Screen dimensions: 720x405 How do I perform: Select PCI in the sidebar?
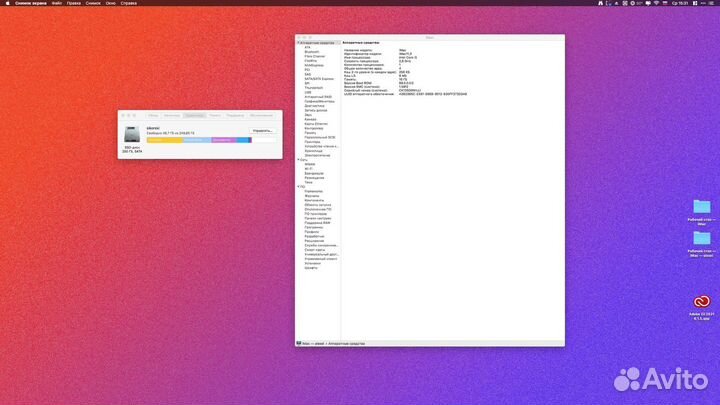(x=307, y=70)
